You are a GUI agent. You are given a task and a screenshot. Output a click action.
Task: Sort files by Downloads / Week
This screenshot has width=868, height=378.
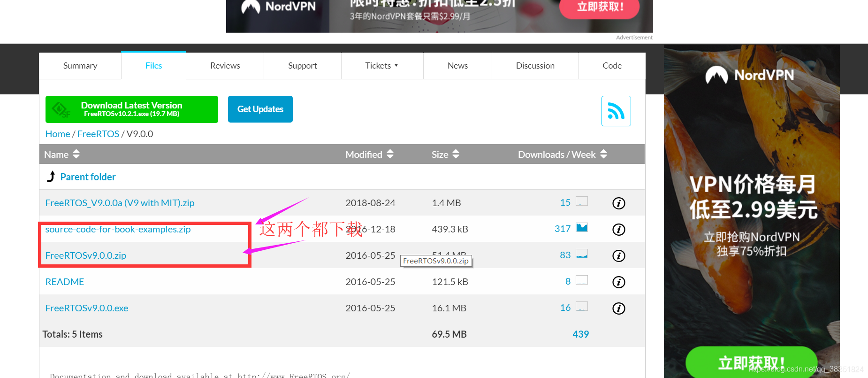(563, 154)
